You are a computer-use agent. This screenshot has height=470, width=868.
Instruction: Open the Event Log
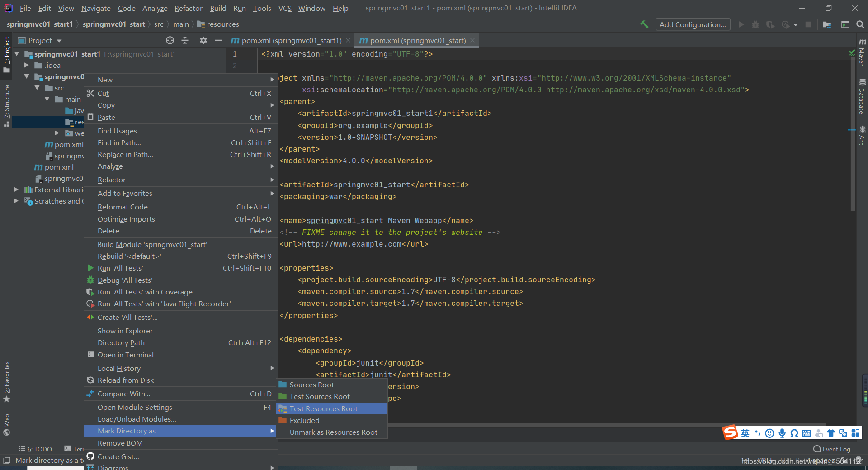pyautogui.click(x=832, y=449)
